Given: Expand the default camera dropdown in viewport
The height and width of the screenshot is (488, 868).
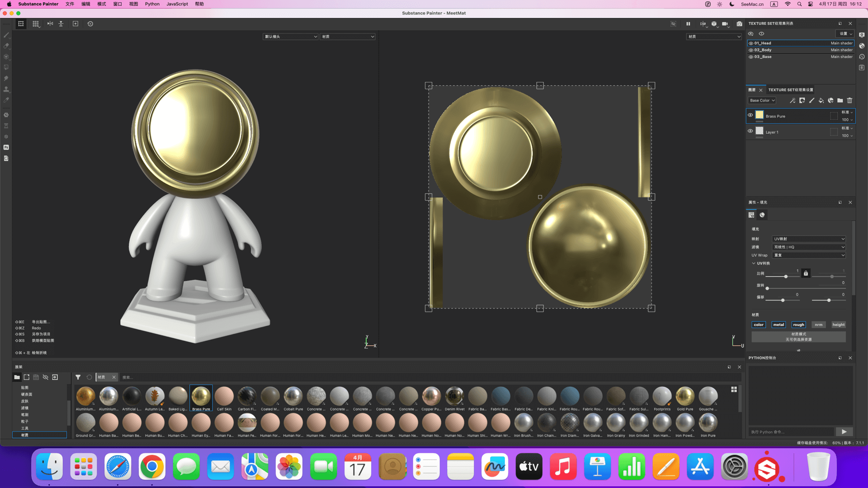Looking at the screenshot, I should tap(291, 37).
